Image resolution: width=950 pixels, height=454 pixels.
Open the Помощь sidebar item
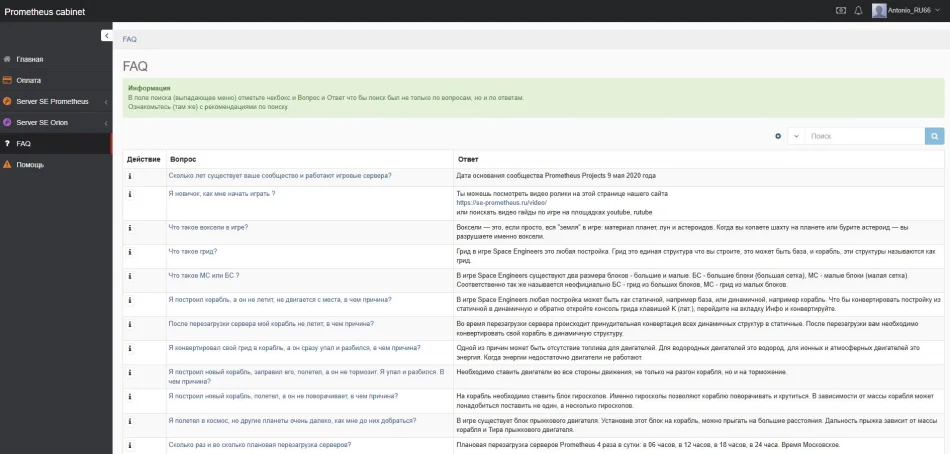click(x=30, y=164)
